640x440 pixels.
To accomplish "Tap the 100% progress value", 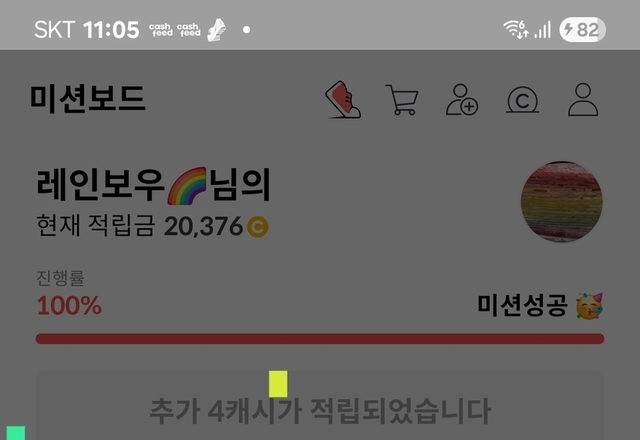I will (69, 305).
